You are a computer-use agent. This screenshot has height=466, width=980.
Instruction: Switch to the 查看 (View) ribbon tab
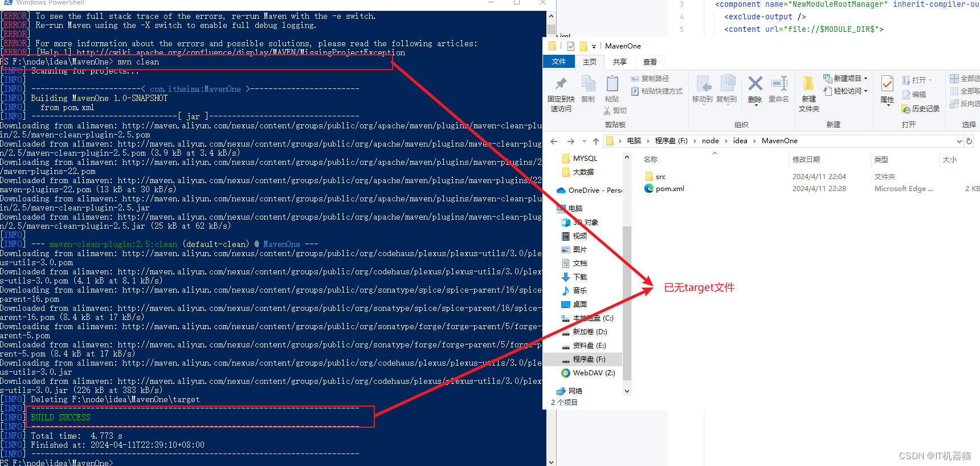[650, 62]
